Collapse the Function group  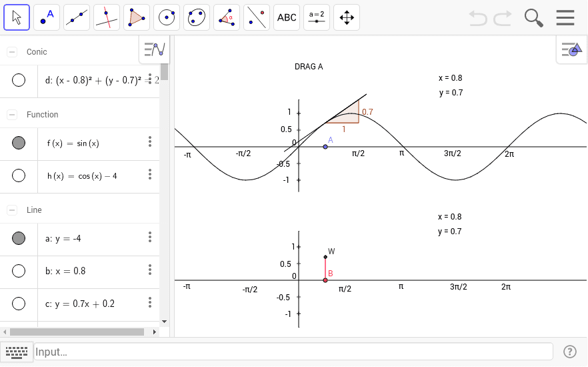point(12,115)
